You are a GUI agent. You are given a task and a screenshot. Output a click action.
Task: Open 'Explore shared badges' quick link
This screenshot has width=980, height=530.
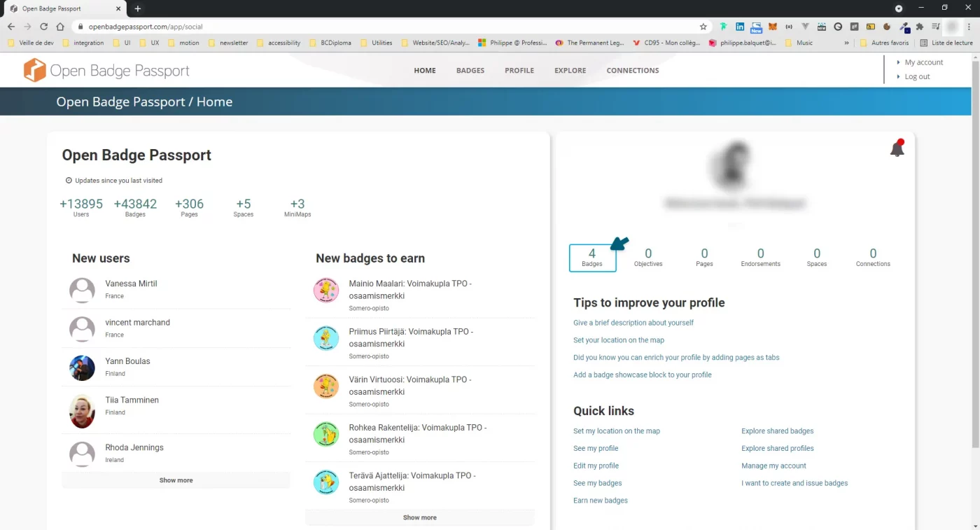[778, 431]
